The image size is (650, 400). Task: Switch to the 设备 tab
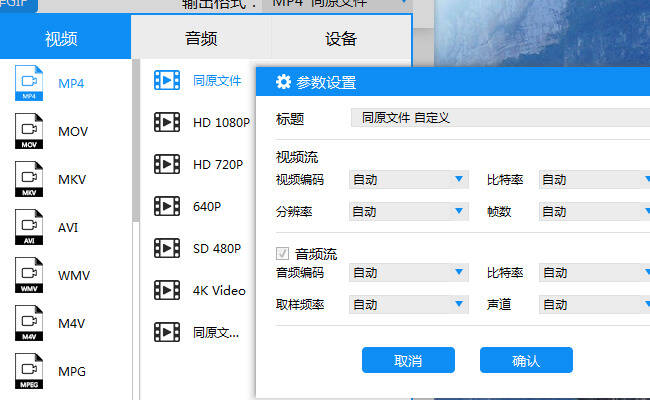click(341, 39)
